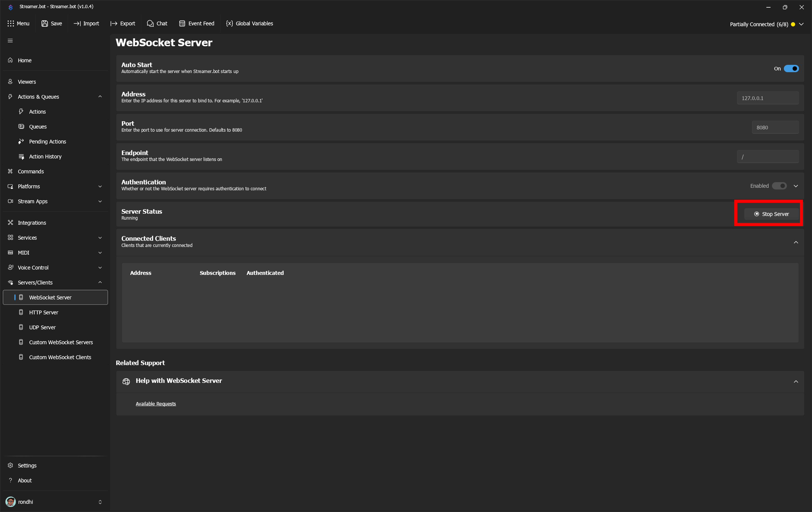The image size is (812, 512).
Task: Open Global Variables
Action: [250, 23]
